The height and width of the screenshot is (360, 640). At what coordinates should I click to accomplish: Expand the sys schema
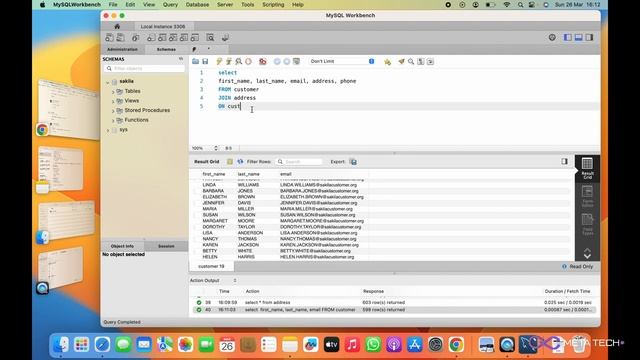coord(108,130)
